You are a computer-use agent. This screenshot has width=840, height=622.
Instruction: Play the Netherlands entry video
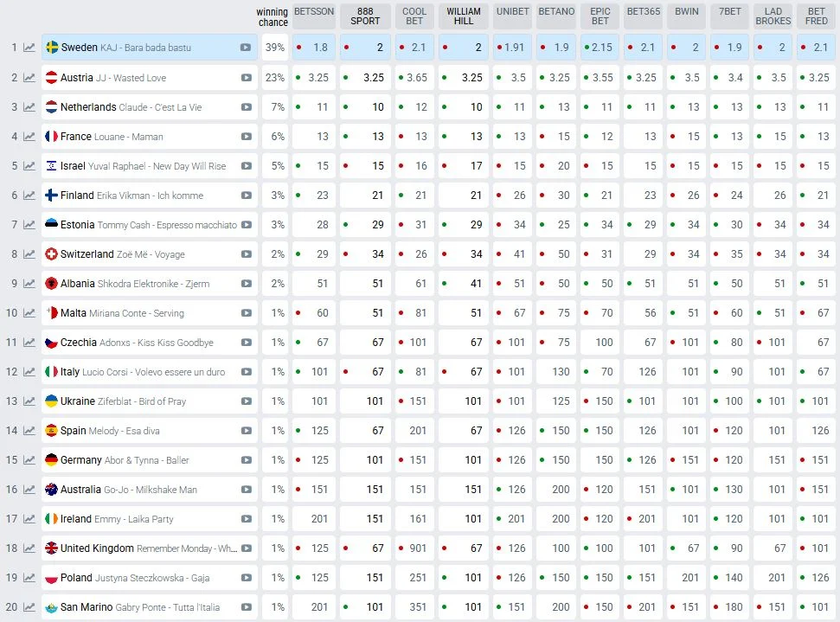coord(247,107)
